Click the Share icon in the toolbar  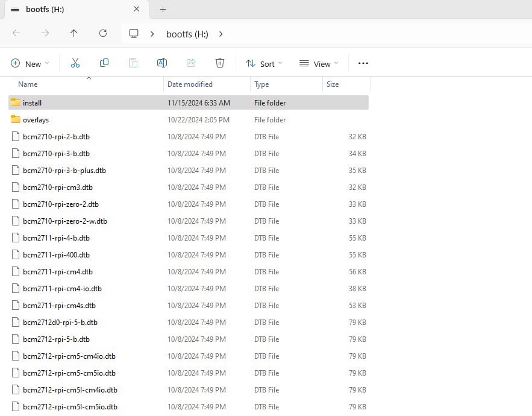click(190, 63)
